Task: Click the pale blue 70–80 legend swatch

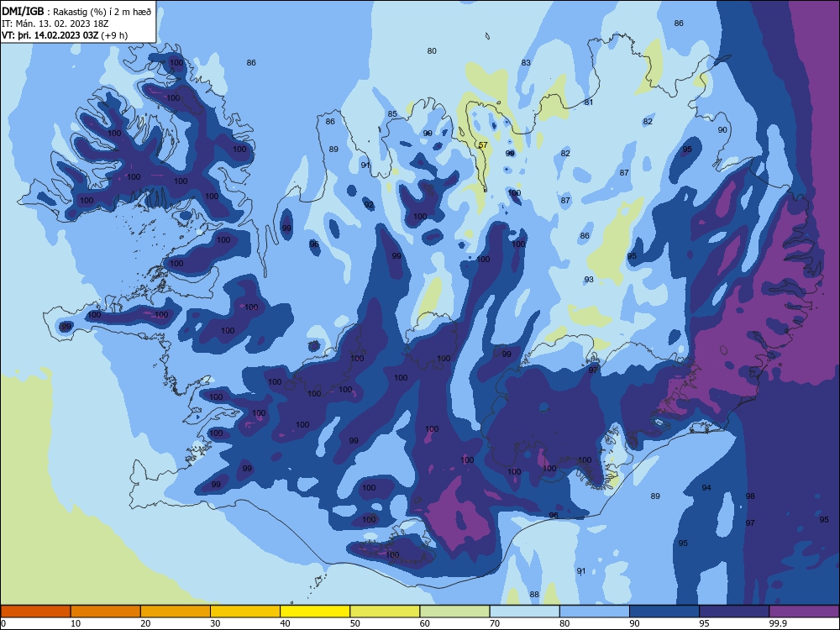Action: (525, 612)
